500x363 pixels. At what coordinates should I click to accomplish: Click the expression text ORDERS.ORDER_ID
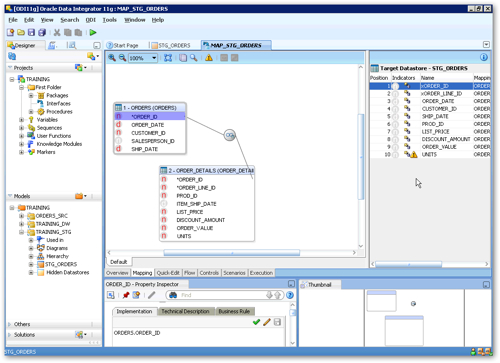pos(137,333)
